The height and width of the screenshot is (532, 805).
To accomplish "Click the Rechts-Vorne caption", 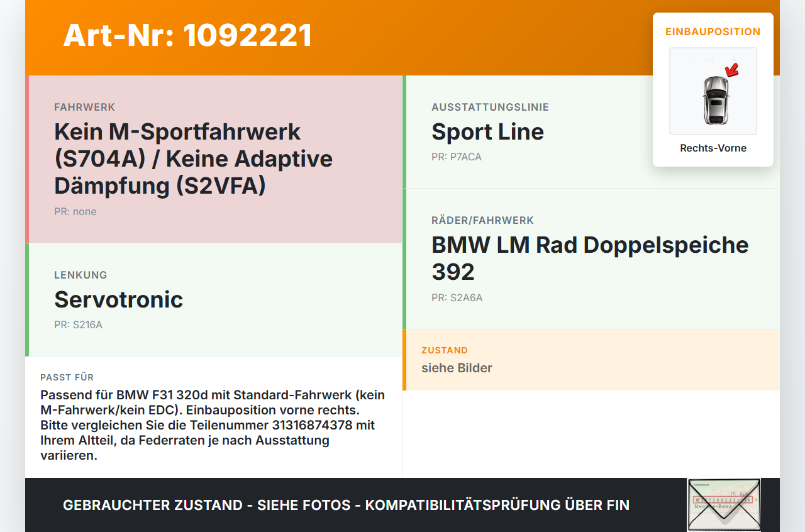I will [x=713, y=148].
